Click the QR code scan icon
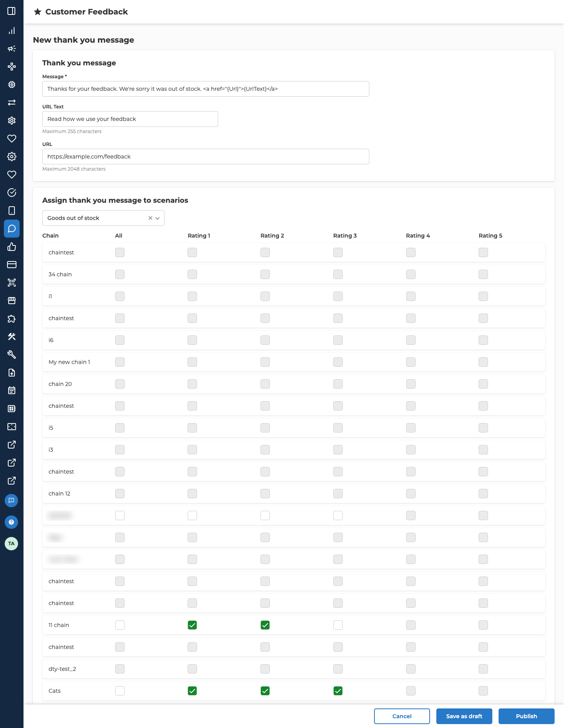 (x=12, y=283)
